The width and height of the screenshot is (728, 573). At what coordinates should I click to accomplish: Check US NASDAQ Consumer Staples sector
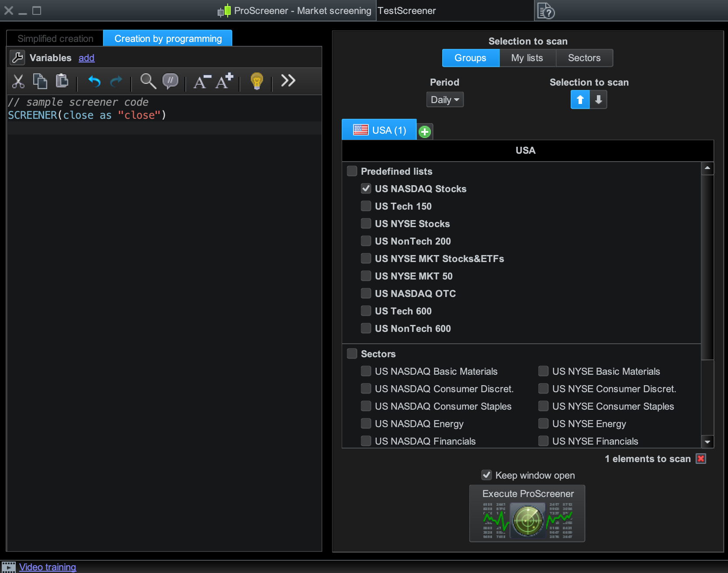pos(366,406)
